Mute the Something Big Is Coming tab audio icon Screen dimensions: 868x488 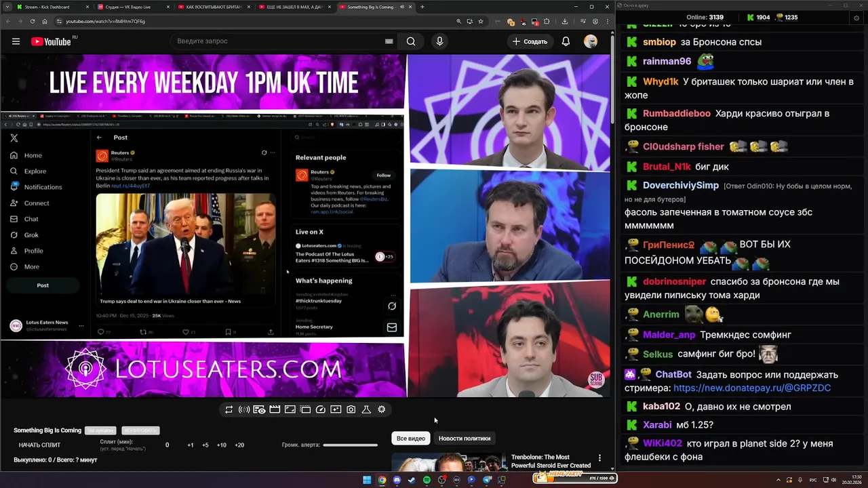(x=402, y=7)
